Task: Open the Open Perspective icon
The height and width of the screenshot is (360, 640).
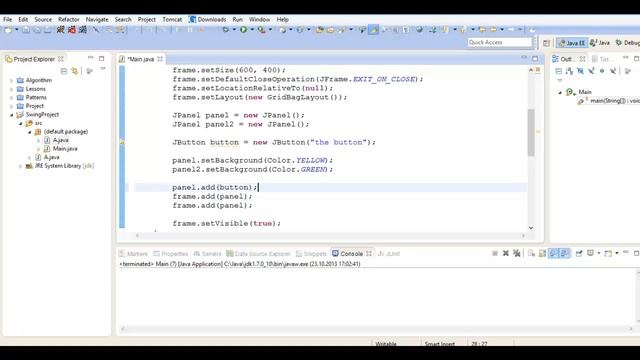Action: 547,43
